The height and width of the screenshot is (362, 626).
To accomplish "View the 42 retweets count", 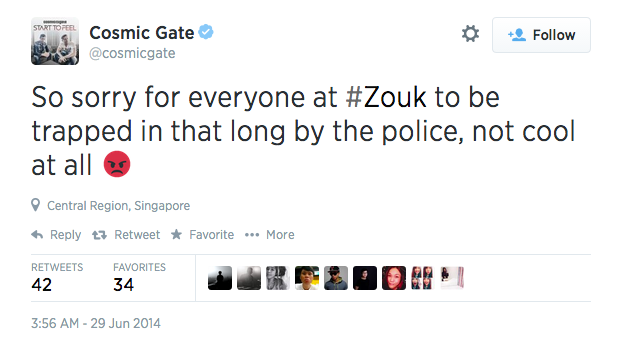I will 42,285.
